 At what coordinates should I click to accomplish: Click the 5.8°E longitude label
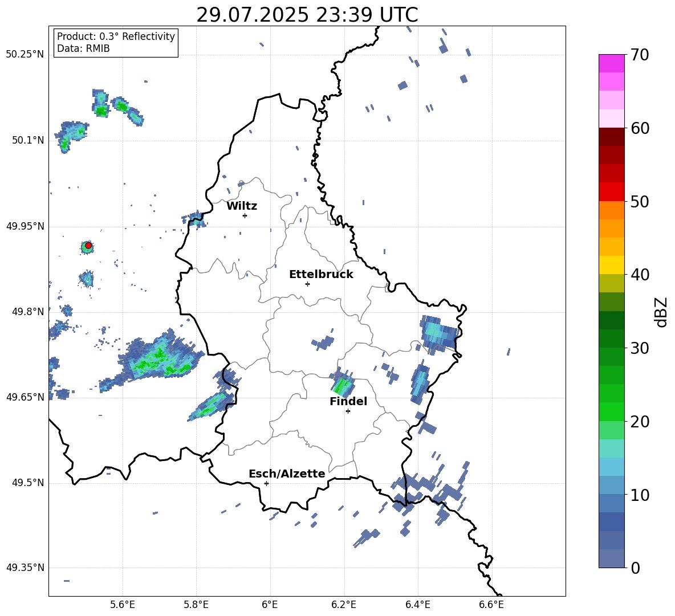(196, 605)
